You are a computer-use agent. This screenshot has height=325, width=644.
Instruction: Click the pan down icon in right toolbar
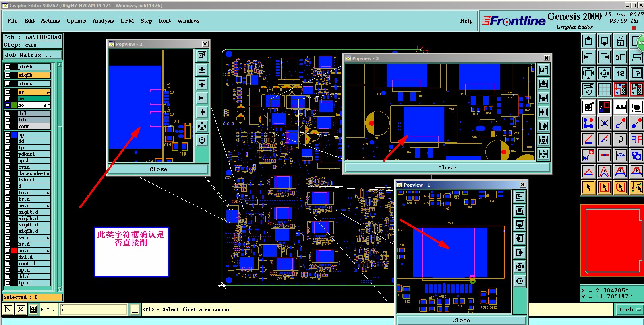605,41
